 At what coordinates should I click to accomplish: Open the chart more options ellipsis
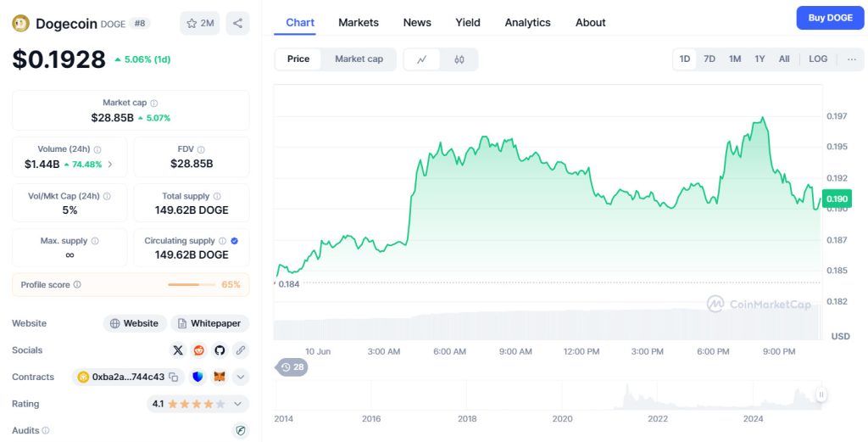pos(851,59)
